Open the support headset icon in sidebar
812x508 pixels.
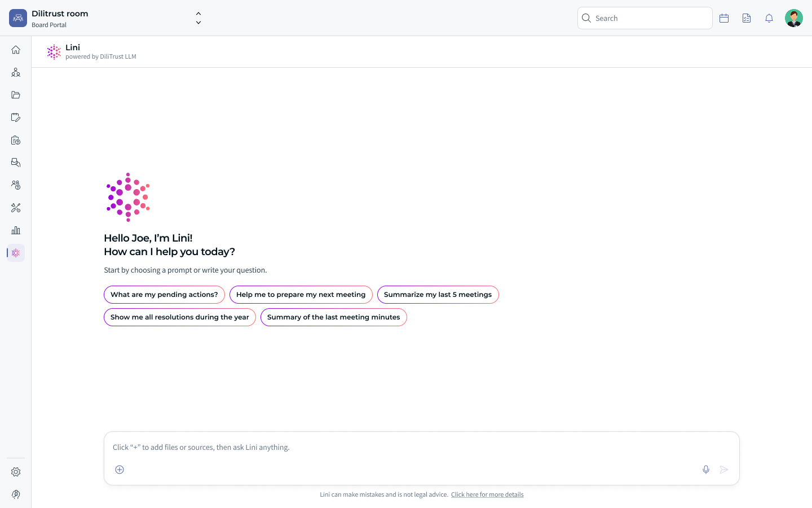[x=16, y=494]
